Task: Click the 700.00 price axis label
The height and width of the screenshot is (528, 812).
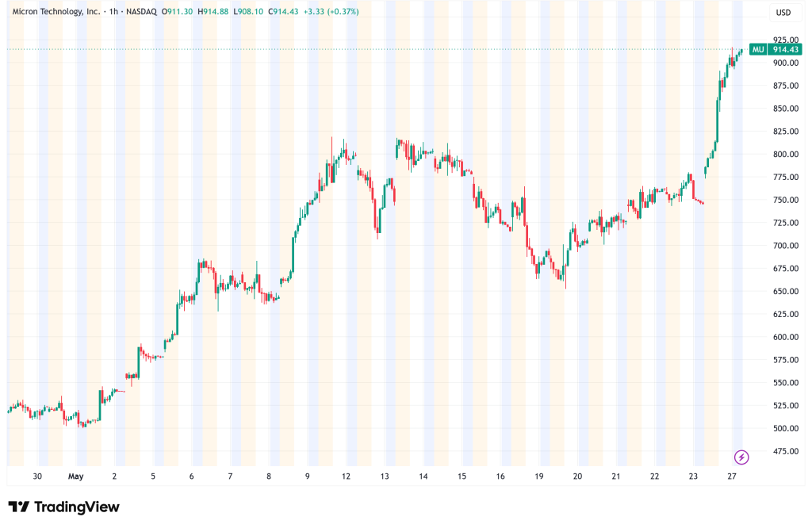Action: pyautogui.click(x=786, y=245)
